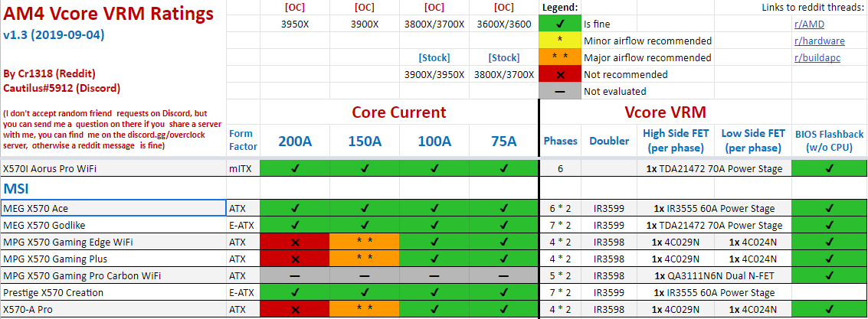Click 'Links to reddit threads:' label

(x=813, y=7)
